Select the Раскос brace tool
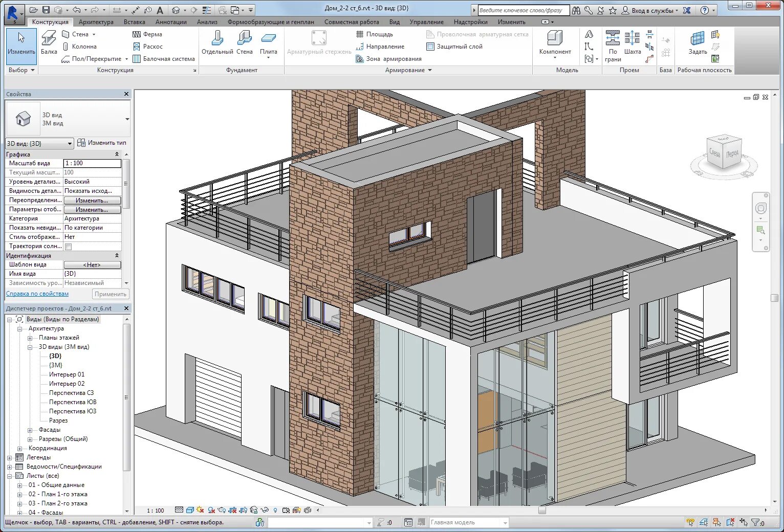Image resolution: width=784 pixels, height=532 pixels. [x=147, y=47]
